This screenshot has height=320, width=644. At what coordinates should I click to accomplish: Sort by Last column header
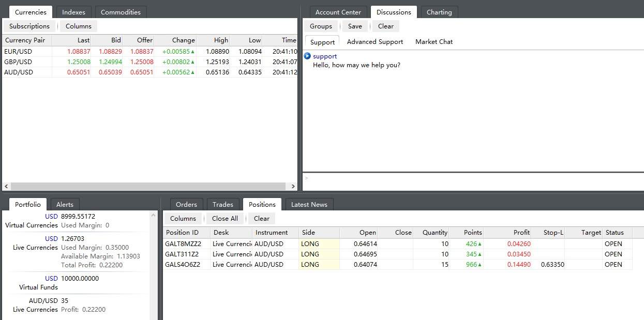click(x=72, y=40)
